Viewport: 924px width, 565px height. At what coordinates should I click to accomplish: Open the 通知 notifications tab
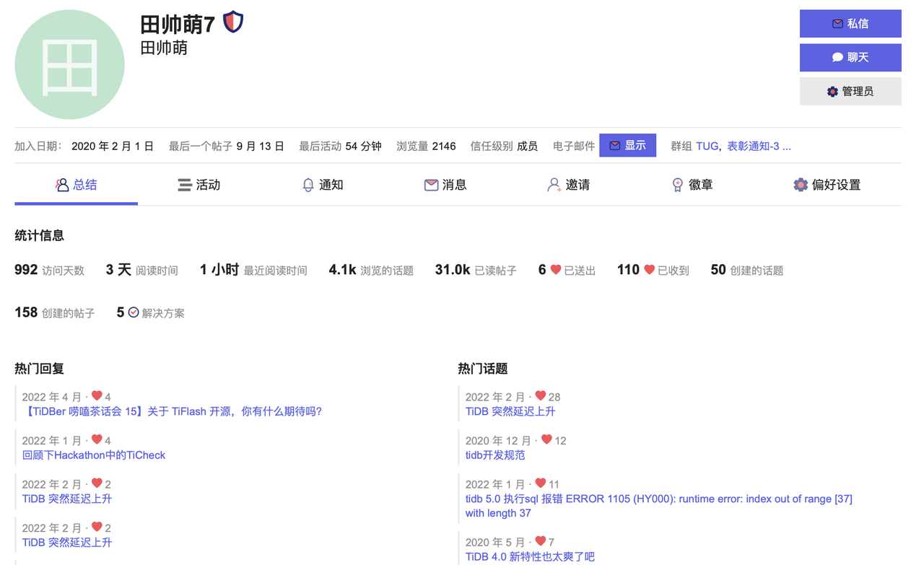click(322, 185)
